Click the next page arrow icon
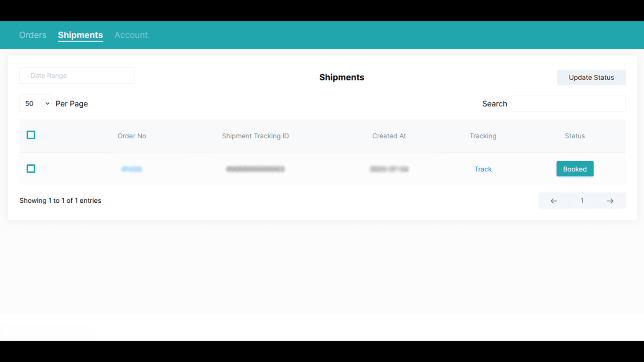This screenshot has height=362, width=644. click(x=610, y=200)
